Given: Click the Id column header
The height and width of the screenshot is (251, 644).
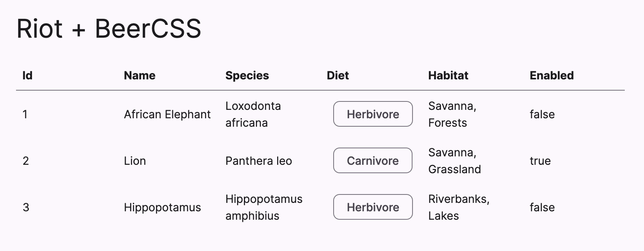Looking at the screenshot, I should (x=27, y=75).
